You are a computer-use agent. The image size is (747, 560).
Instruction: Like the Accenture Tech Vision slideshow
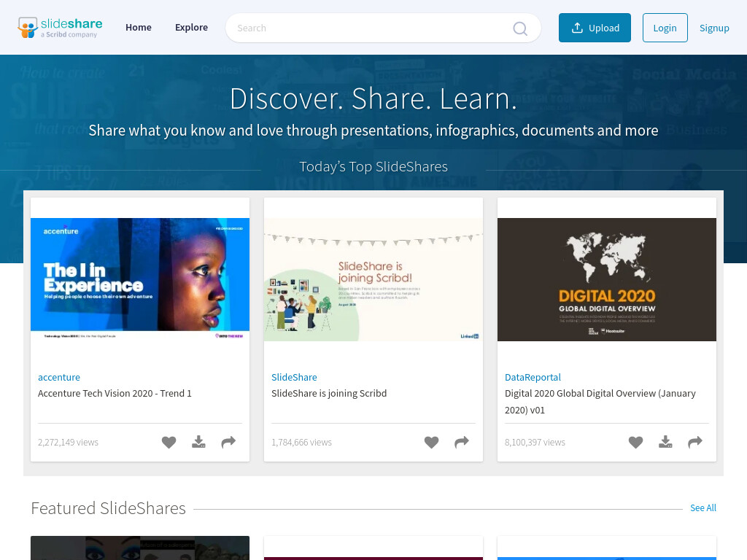click(169, 443)
